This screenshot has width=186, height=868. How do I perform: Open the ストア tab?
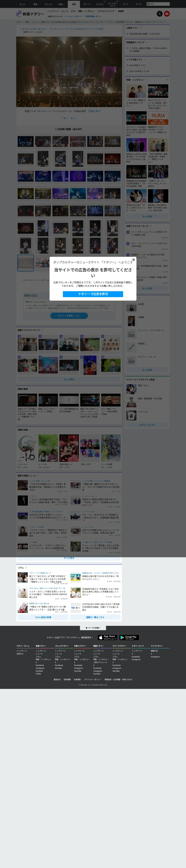click(126, 4)
